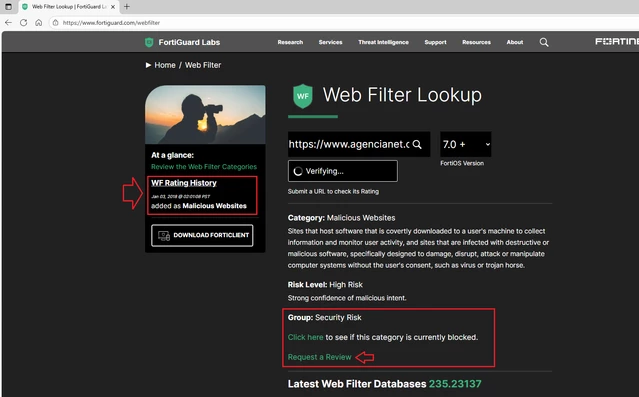
Task: Go to Home breadcrumb link
Action: pos(165,65)
